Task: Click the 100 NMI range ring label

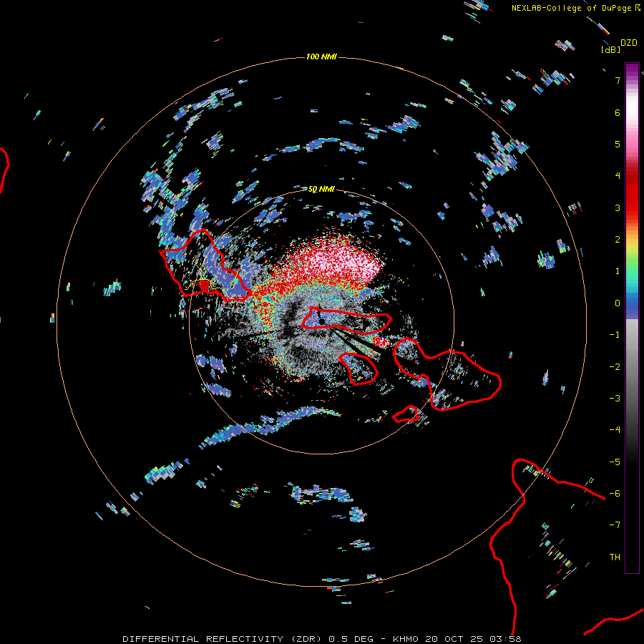Action: point(321,57)
